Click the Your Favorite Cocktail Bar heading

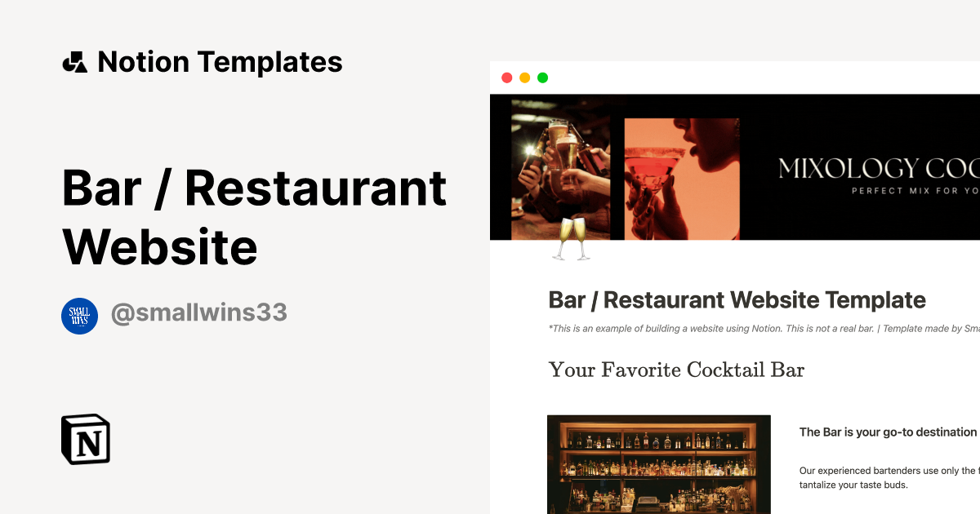tap(676, 370)
